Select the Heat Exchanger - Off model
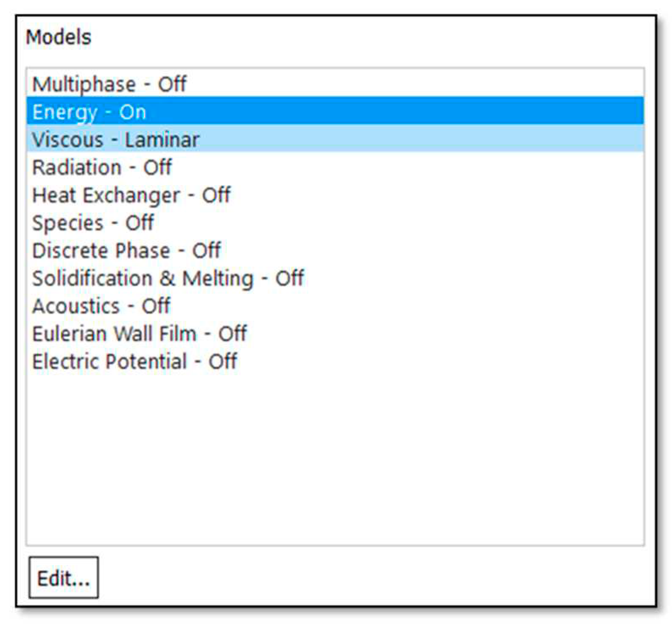 click(131, 195)
